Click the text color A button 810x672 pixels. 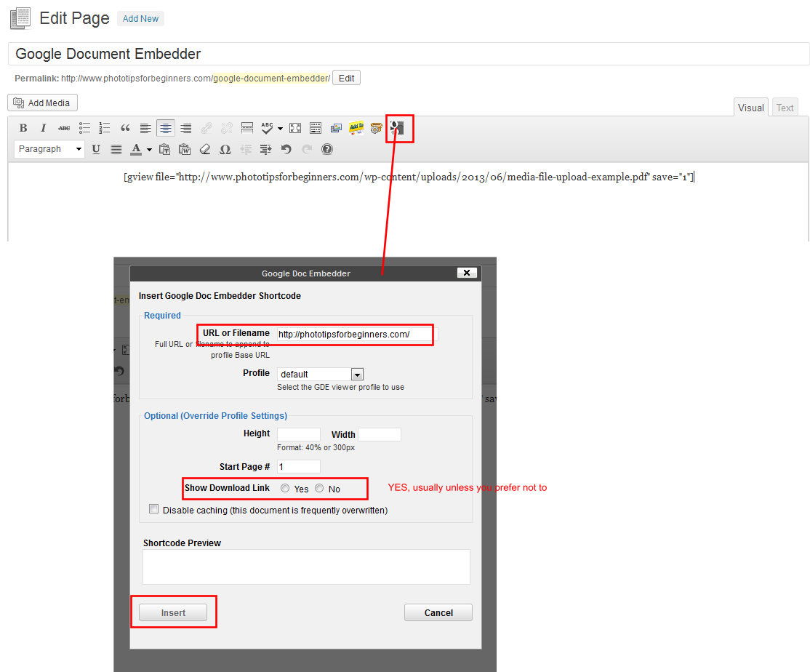click(136, 149)
